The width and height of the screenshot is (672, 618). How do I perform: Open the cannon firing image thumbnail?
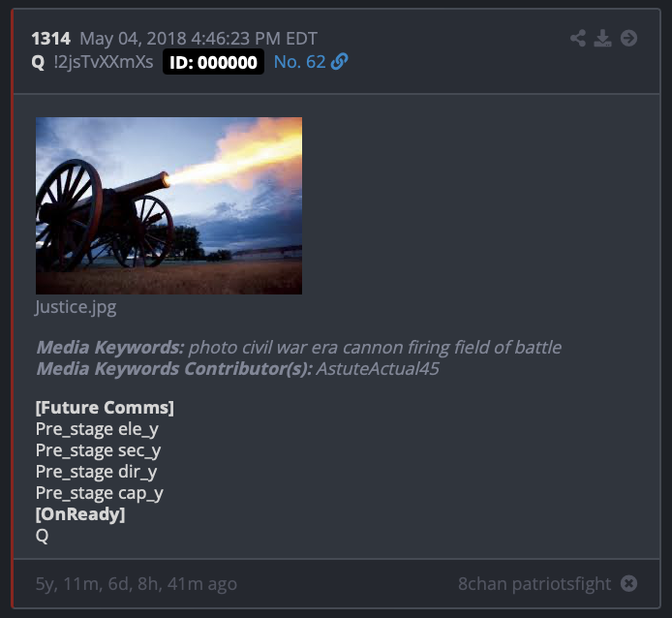pyautogui.click(x=168, y=206)
